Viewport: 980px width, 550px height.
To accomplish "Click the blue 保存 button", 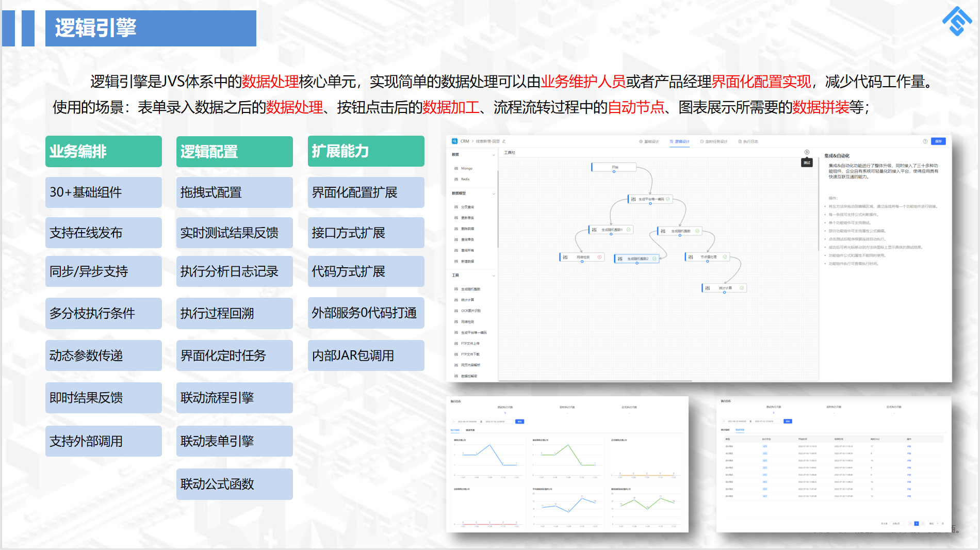I will 938,141.
